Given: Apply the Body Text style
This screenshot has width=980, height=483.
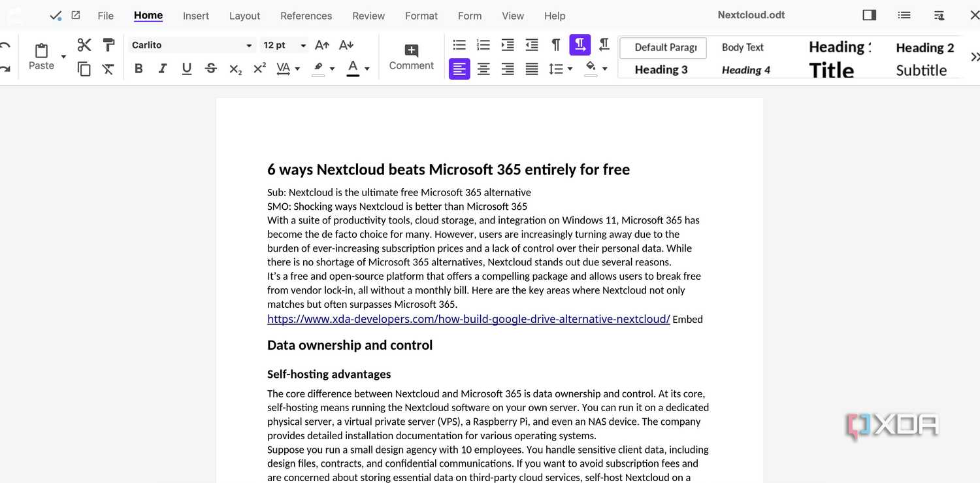Looking at the screenshot, I should 743,47.
